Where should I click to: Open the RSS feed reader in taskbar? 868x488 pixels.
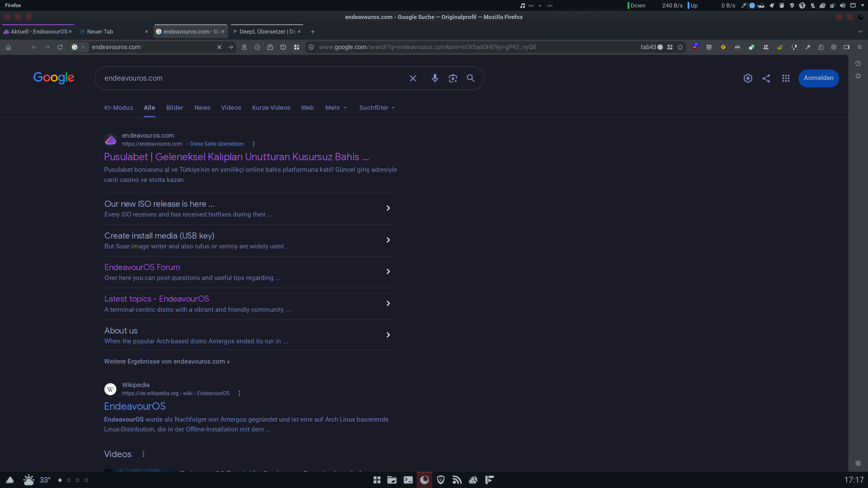pyautogui.click(x=457, y=480)
